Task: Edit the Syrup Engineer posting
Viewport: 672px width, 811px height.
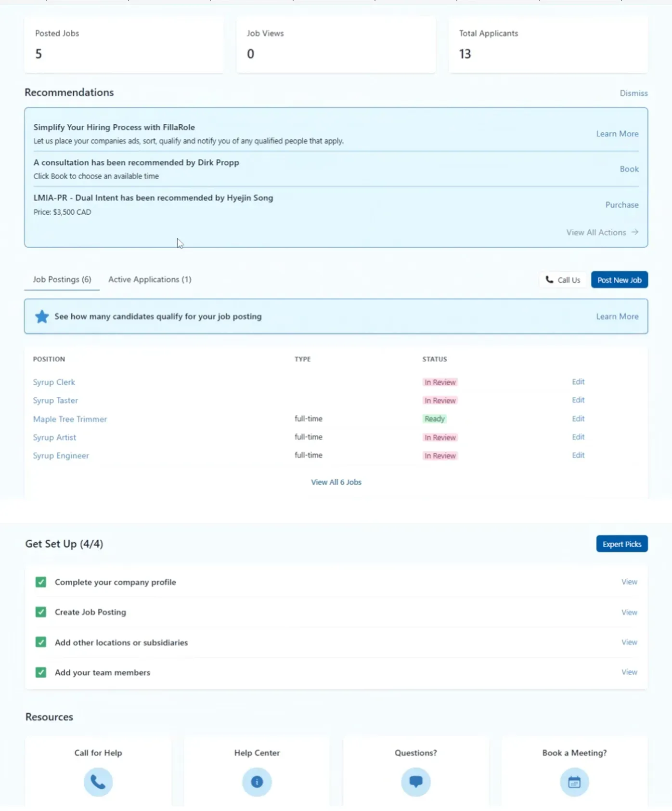Action: [x=578, y=455]
